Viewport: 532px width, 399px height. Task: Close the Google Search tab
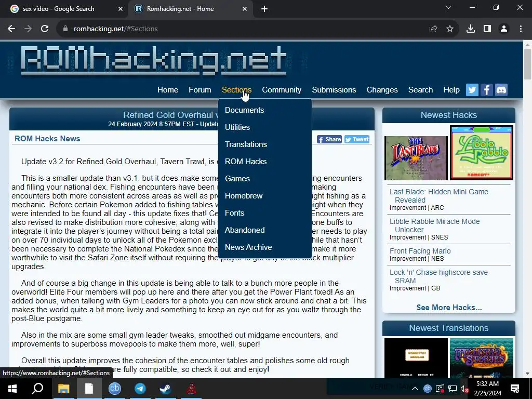121,9
